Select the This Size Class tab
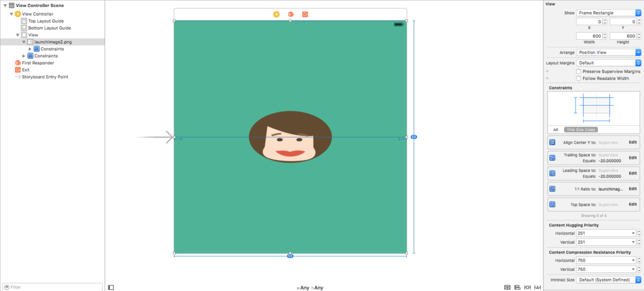 pyautogui.click(x=580, y=130)
